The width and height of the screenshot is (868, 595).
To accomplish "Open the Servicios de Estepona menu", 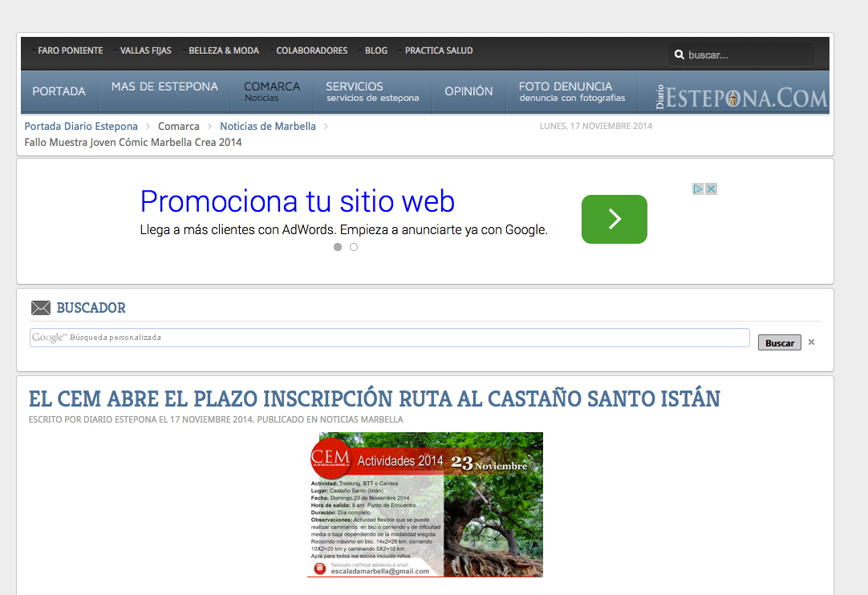I will click(371, 91).
